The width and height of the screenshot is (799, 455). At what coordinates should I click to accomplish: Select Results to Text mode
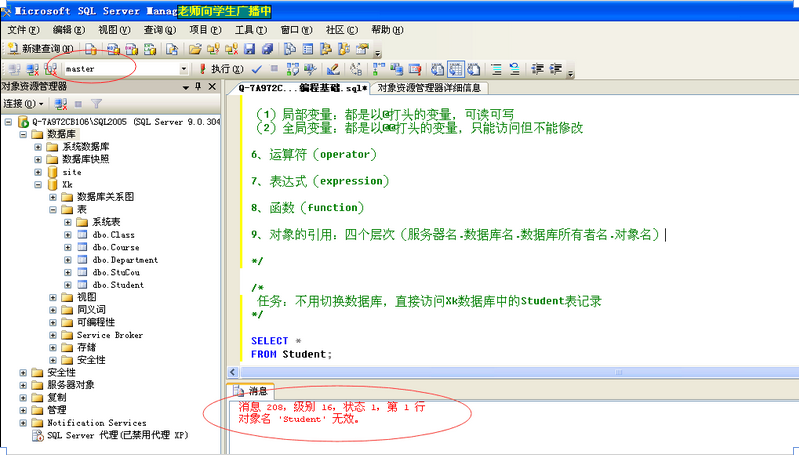[437, 69]
